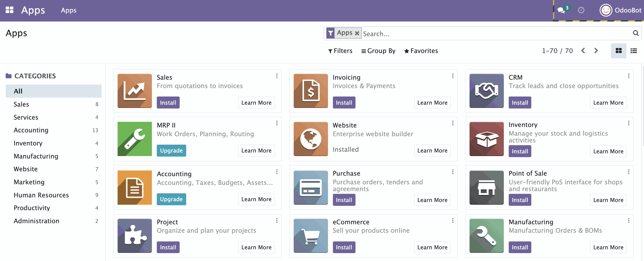Open the Project card three-dot menu
Image resolution: width=644 pixels, height=261 pixels.
click(x=277, y=220)
